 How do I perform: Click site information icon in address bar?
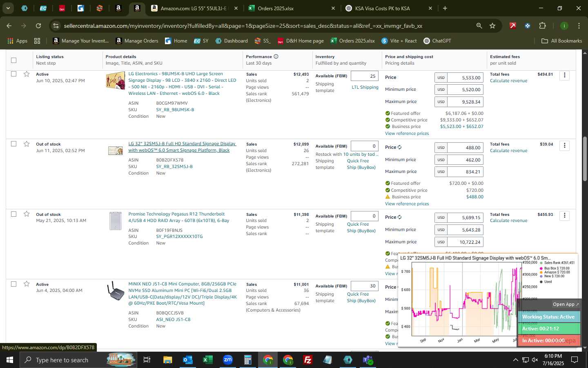click(56, 26)
